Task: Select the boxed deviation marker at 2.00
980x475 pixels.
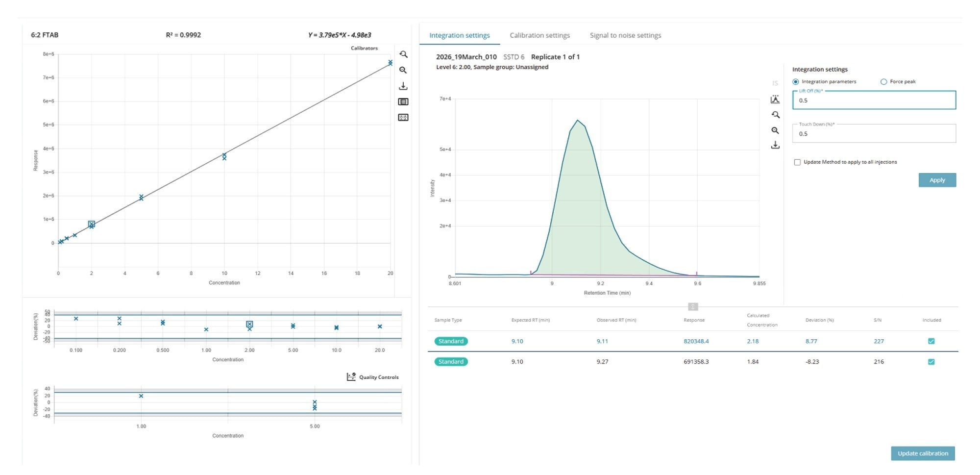Action: tap(249, 324)
